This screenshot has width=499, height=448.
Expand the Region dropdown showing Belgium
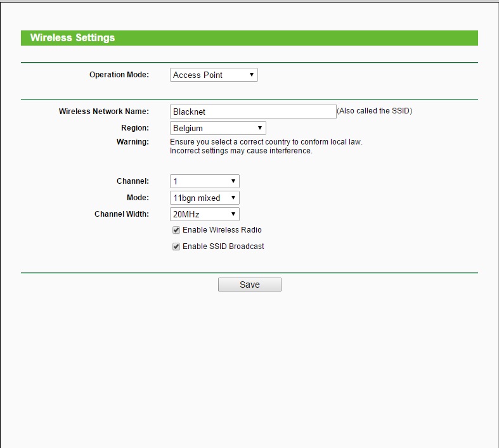coord(217,128)
